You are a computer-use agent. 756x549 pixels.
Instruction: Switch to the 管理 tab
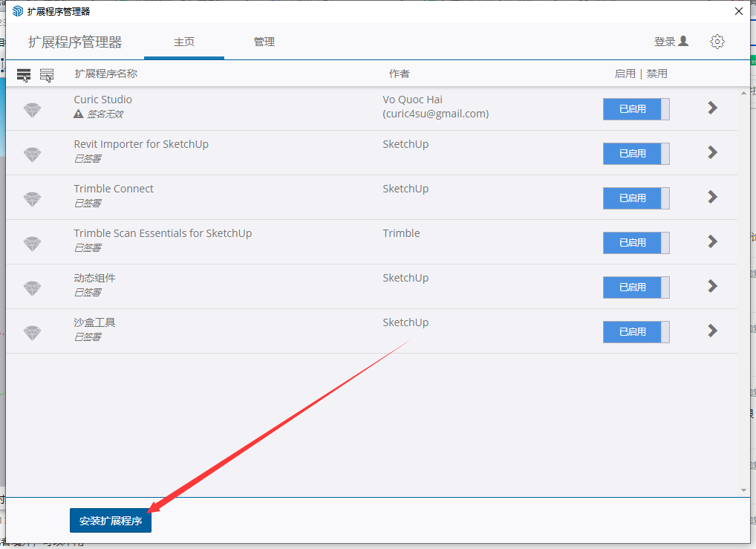click(x=264, y=42)
